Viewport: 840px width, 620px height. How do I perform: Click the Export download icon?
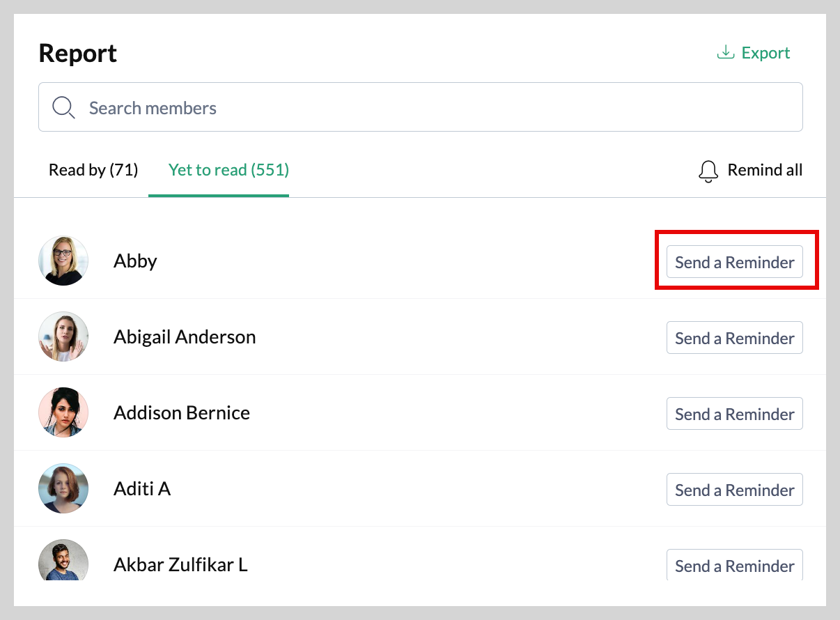click(x=726, y=52)
